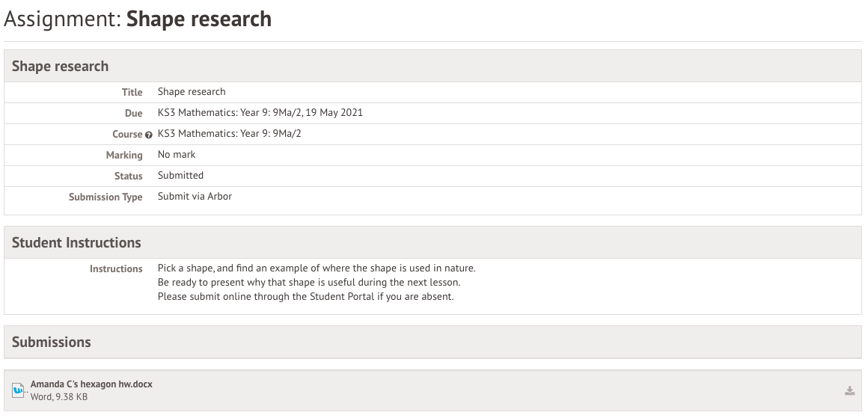Click the Course help question-mark icon
Image resolution: width=868 pixels, height=418 pixels.
pos(149,135)
